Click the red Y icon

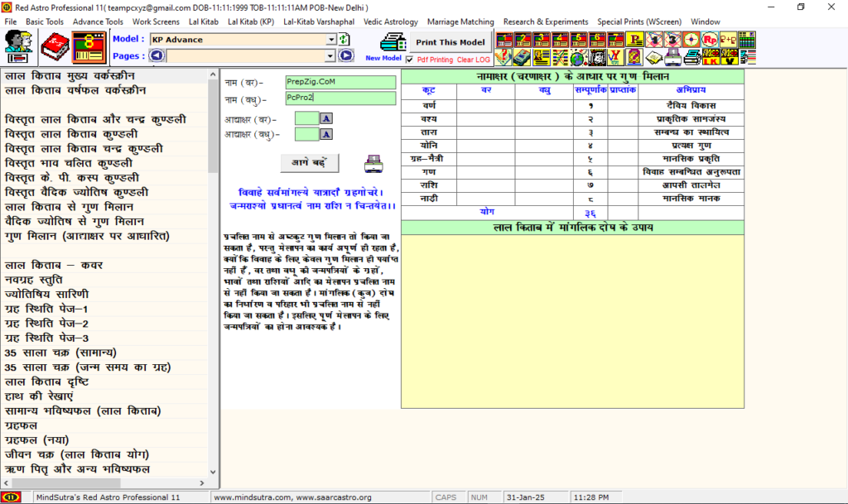[x=616, y=57]
